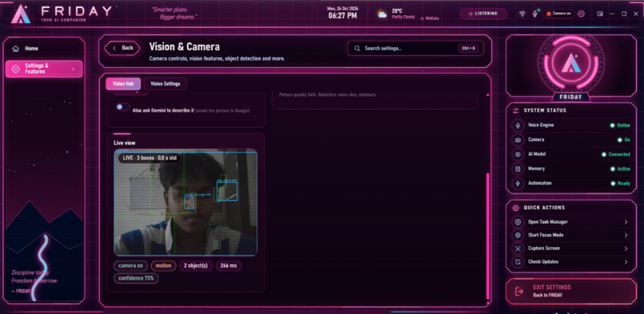Click the 2 object(s) chip
644x314 pixels.
[x=196, y=265]
